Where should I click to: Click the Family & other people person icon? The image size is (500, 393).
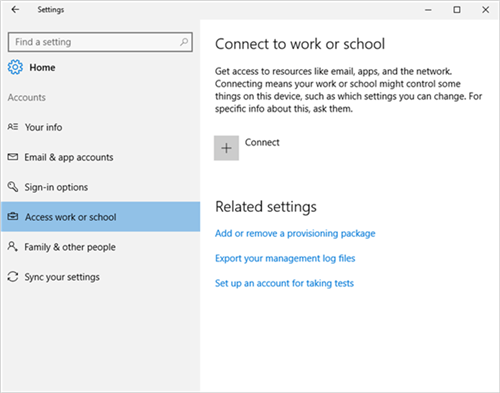[x=13, y=247]
